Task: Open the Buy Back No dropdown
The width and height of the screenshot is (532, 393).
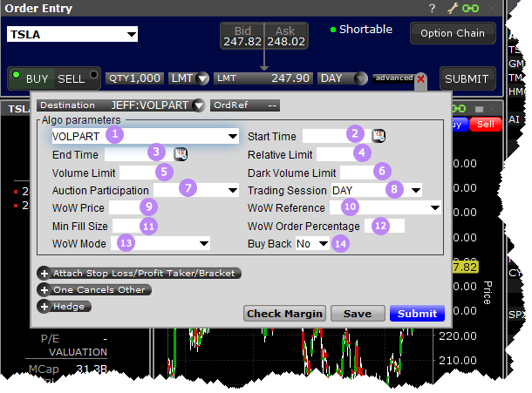Action: tap(324, 244)
